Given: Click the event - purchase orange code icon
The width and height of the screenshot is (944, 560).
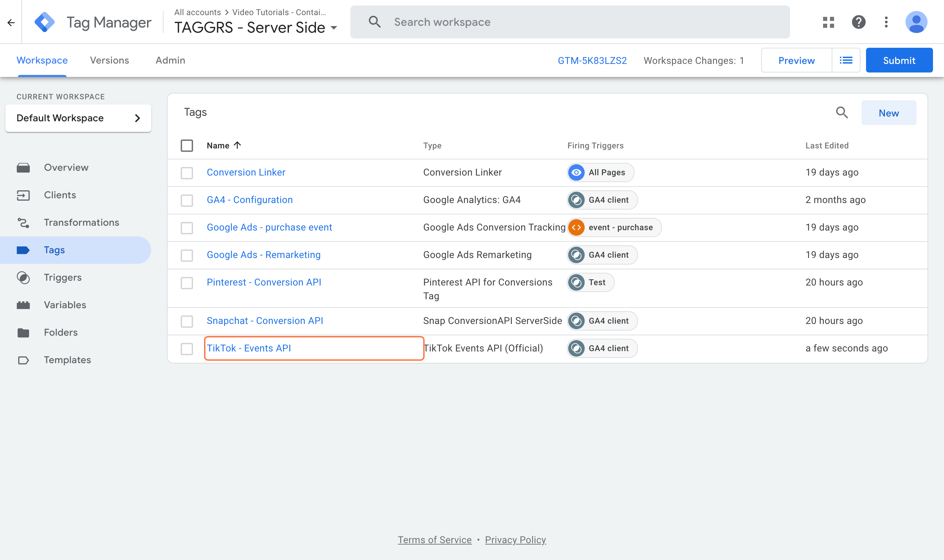Looking at the screenshot, I should [576, 227].
